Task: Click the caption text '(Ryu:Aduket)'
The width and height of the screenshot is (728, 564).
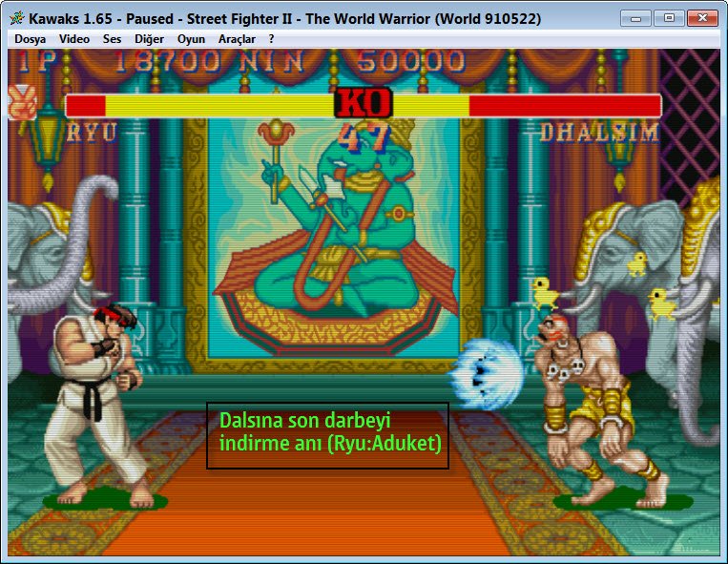Action: tap(384, 444)
